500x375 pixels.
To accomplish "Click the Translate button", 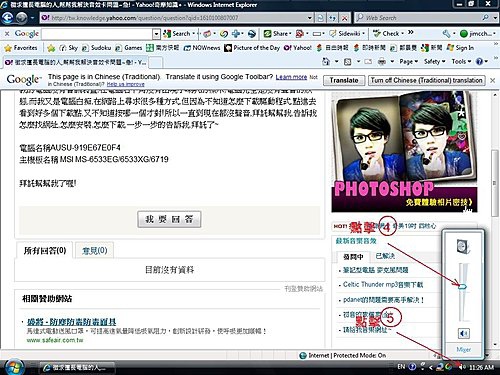I will click(x=344, y=80).
